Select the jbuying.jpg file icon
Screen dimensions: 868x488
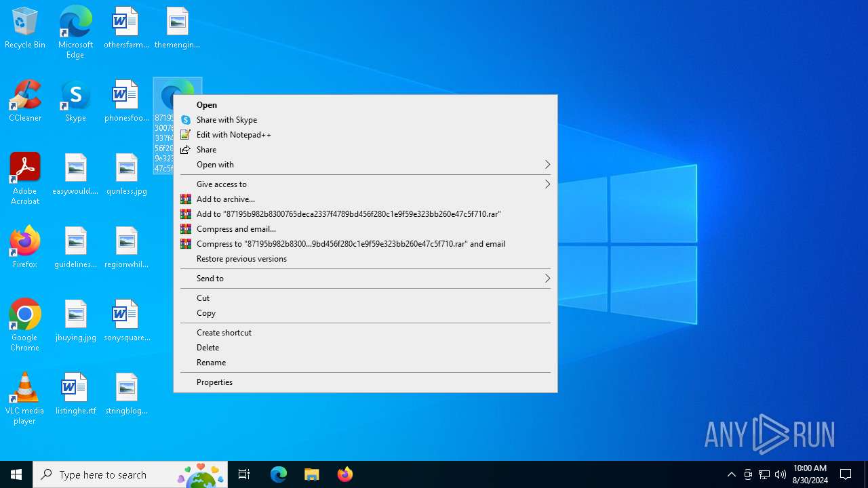point(75,321)
